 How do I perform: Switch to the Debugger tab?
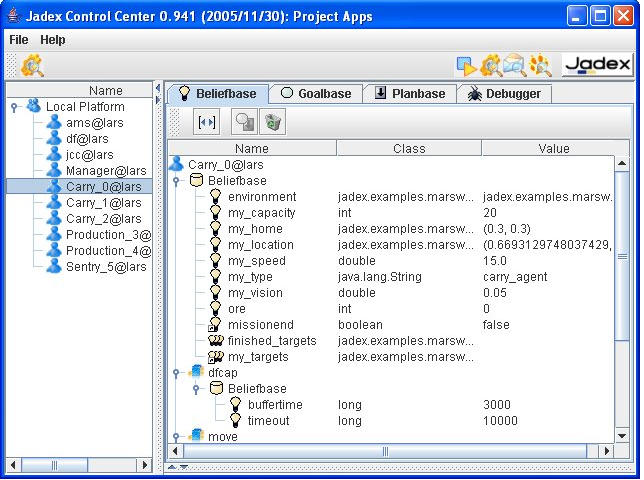(x=504, y=94)
